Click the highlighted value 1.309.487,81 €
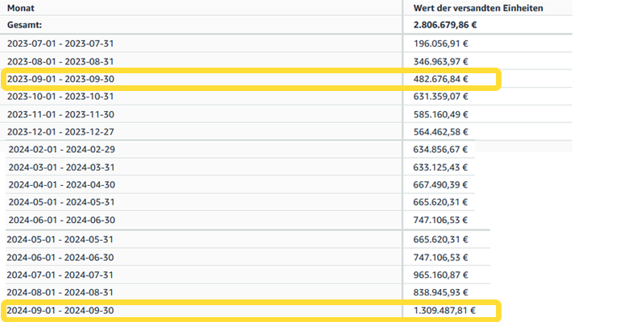The width and height of the screenshot is (644, 322). (x=444, y=310)
